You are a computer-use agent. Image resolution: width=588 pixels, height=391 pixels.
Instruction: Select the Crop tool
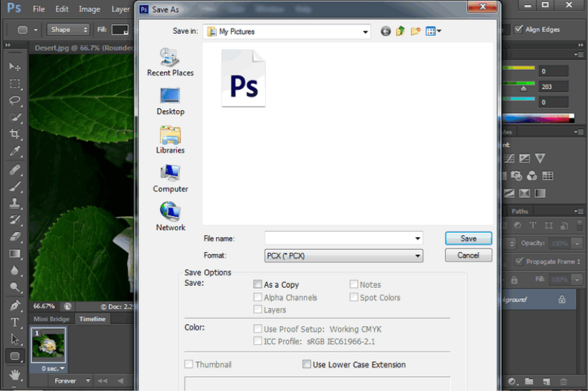[15, 134]
